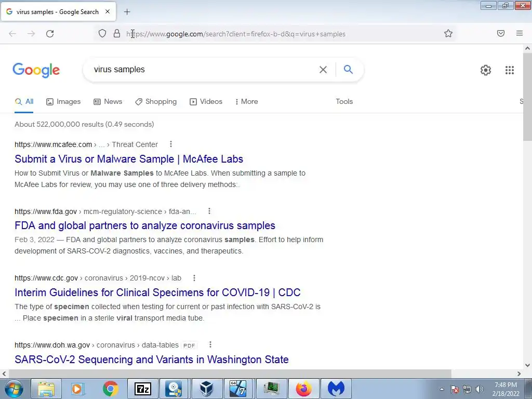Save the page to Pocket
This screenshot has width=532, height=399.
tap(501, 33)
